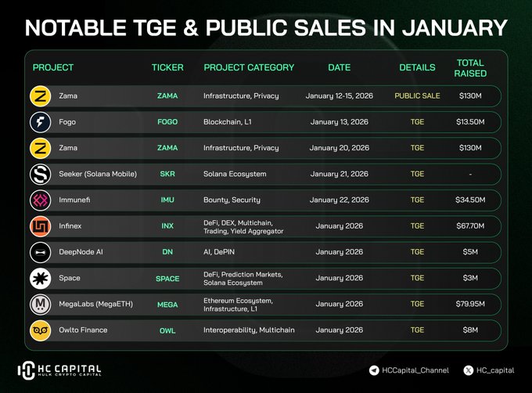532x393 pixels.
Task: Select the PROJECT CATEGORY column header
Action: 249,67
